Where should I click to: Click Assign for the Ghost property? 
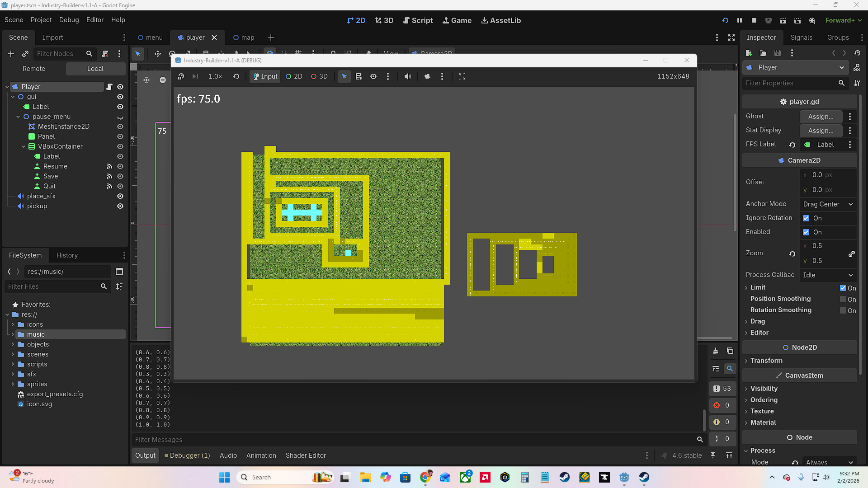point(821,117)
